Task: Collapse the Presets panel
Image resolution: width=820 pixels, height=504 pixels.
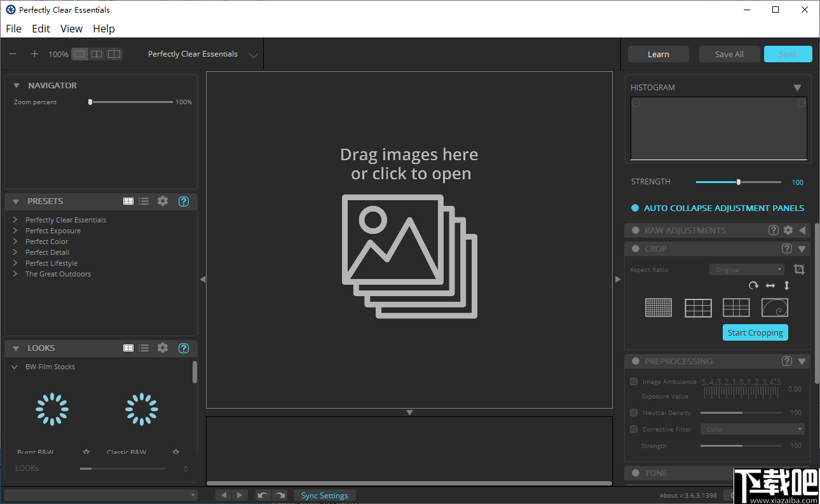Action: tap(17, 201)
